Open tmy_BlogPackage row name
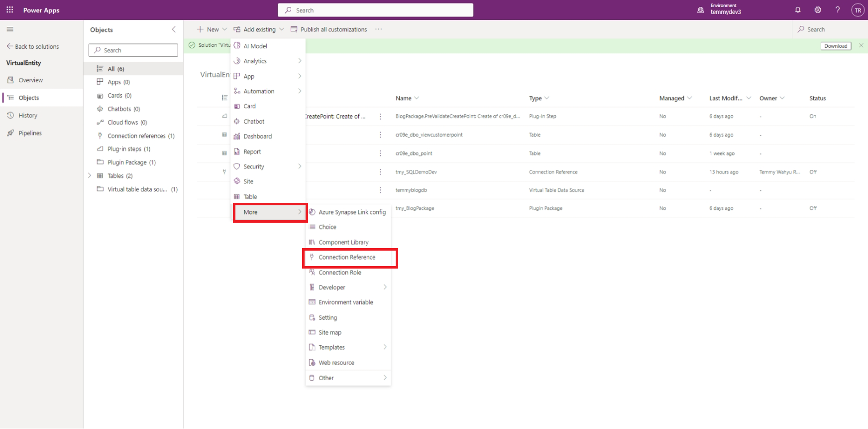The height and width of the screenshot is (429, 868). [415, 208]
